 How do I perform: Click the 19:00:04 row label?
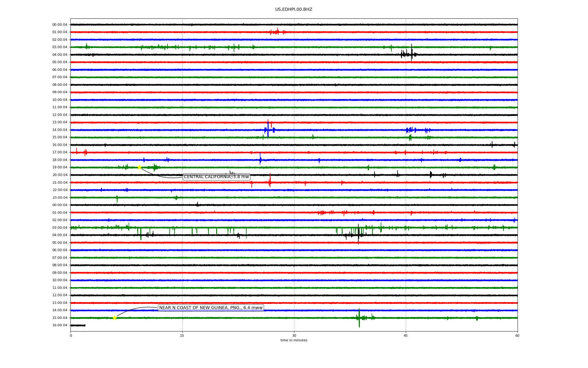pos(60,167)
